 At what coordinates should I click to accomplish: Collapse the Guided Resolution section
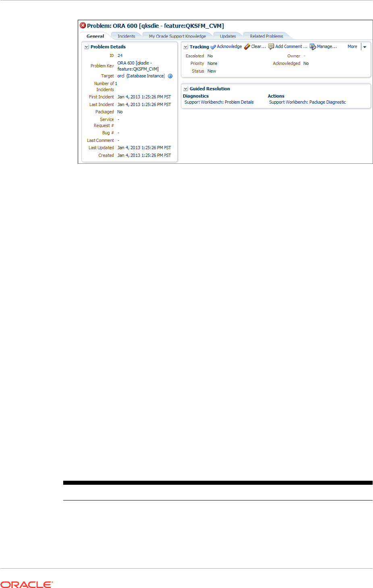tap(186, 89)
